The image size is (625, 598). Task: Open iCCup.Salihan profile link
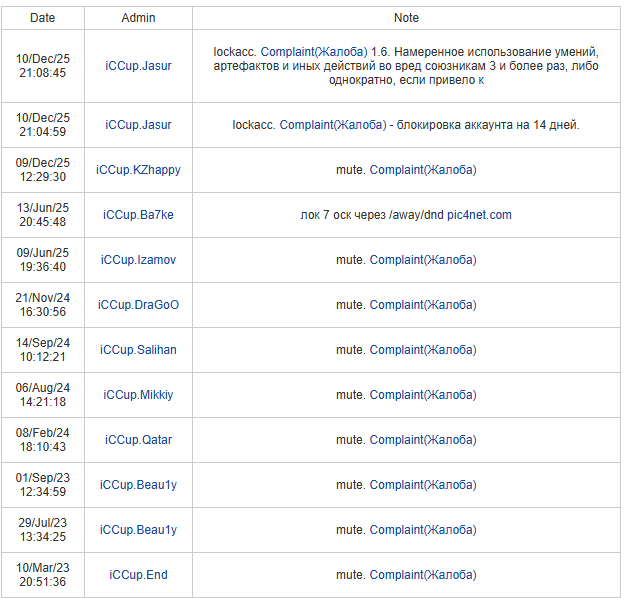138,350
